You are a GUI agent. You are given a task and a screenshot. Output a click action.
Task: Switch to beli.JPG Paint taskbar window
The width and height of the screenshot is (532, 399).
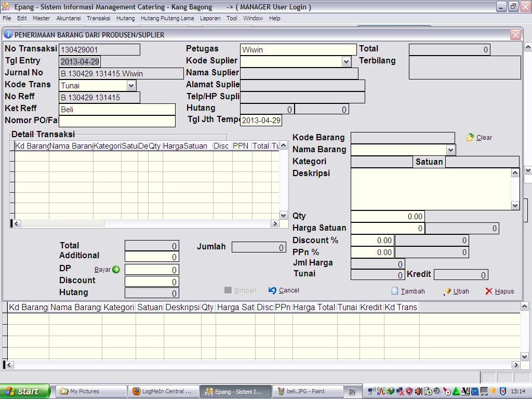pyautogui.click(x=309, y=391)
